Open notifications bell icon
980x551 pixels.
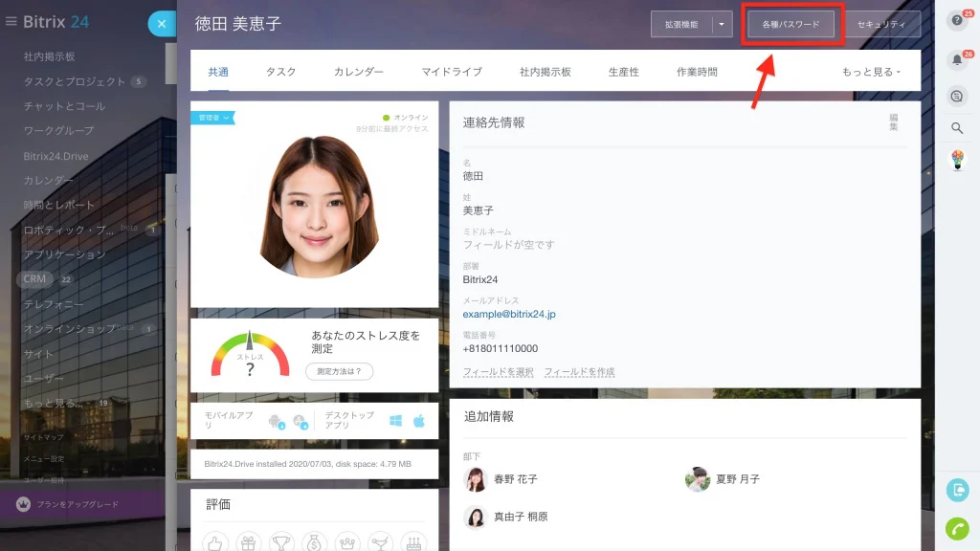[x=957, y=60]
